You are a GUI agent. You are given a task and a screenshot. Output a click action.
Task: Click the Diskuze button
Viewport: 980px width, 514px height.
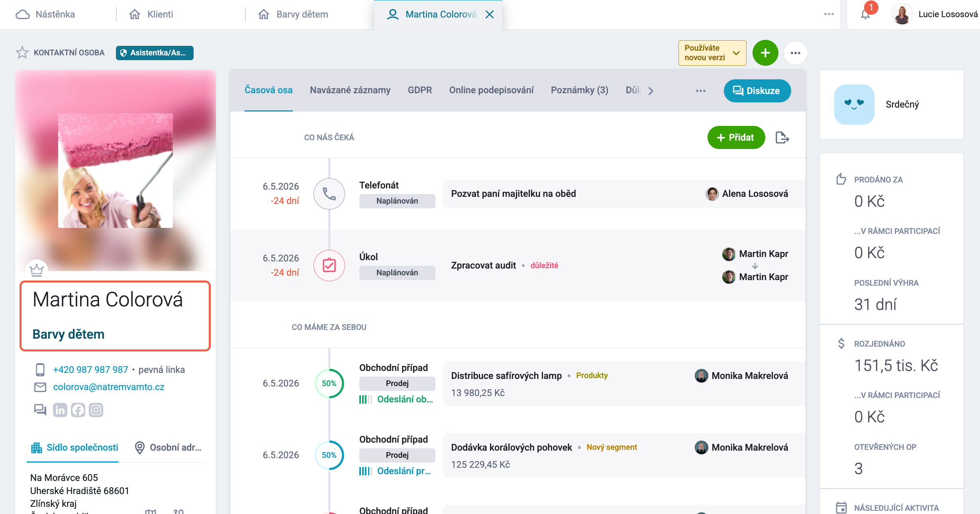click(x=757, y=91)
